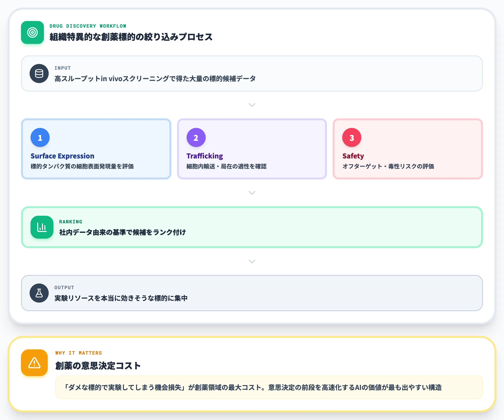Click the text 細胞内輸送・局在の適性を確認

[226, 166]
